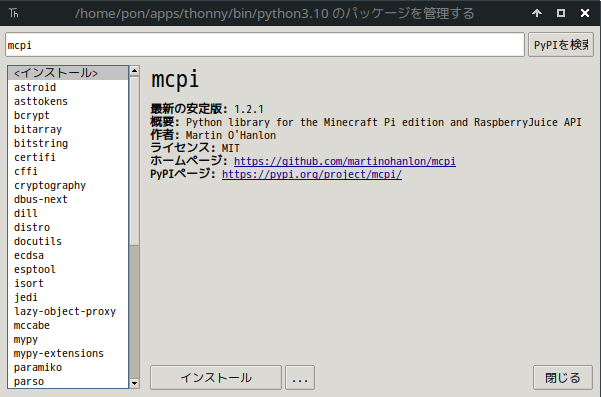Screen dimensions: 601x397
Task: Click the package list scroll up arrow
Action: 134,71
